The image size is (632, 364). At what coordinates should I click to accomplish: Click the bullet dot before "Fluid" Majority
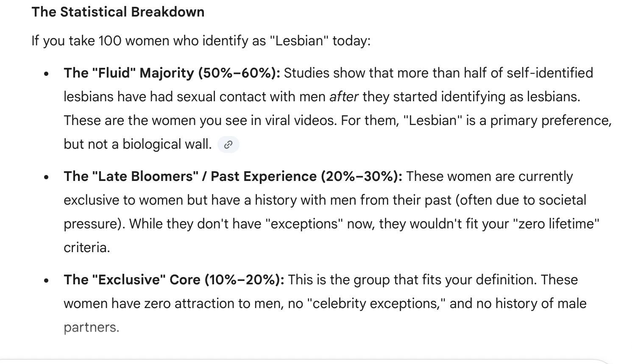pos(46,73)
